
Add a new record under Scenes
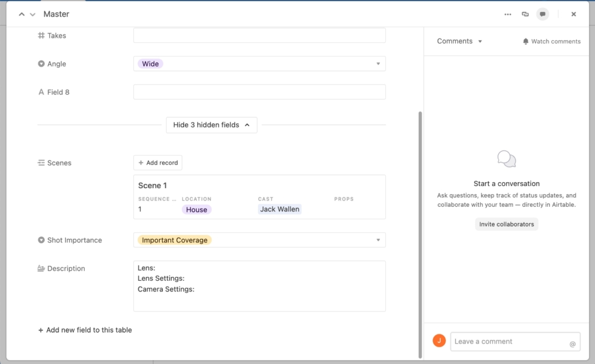[158, 162]
